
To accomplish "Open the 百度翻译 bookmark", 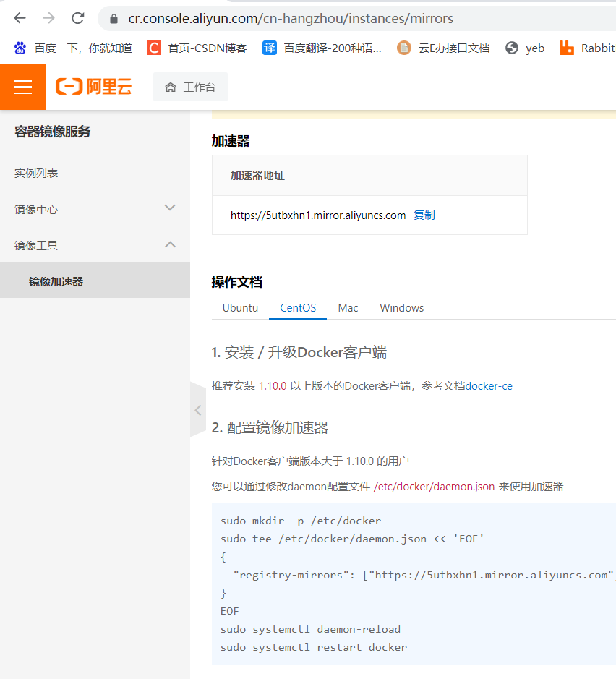I will [x=322, y=48].
